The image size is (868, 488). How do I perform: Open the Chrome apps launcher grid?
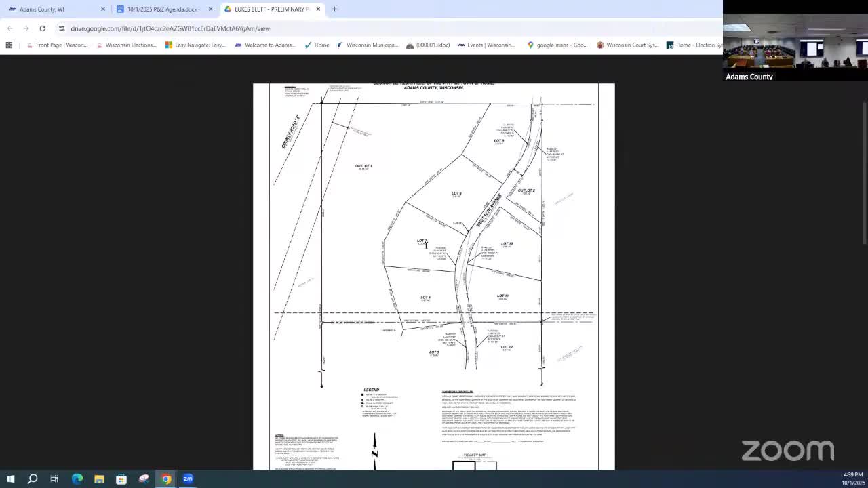[x=9, y=45]
